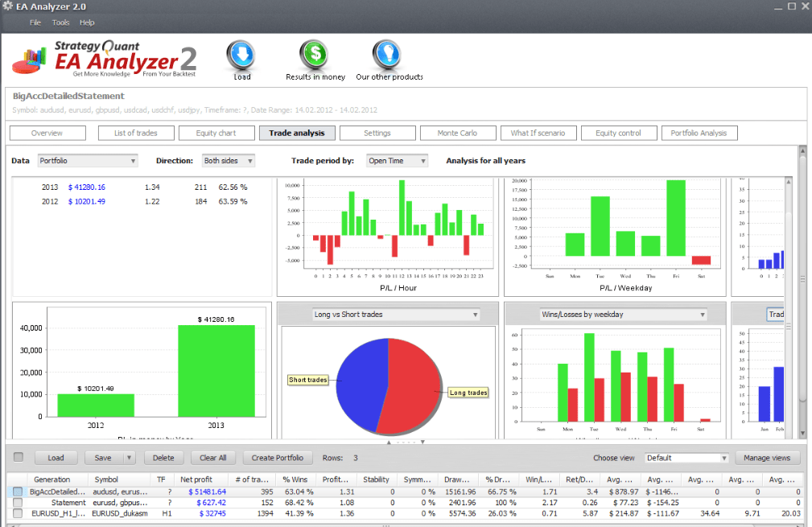
Task: Click the Save button
Action: 103,458
